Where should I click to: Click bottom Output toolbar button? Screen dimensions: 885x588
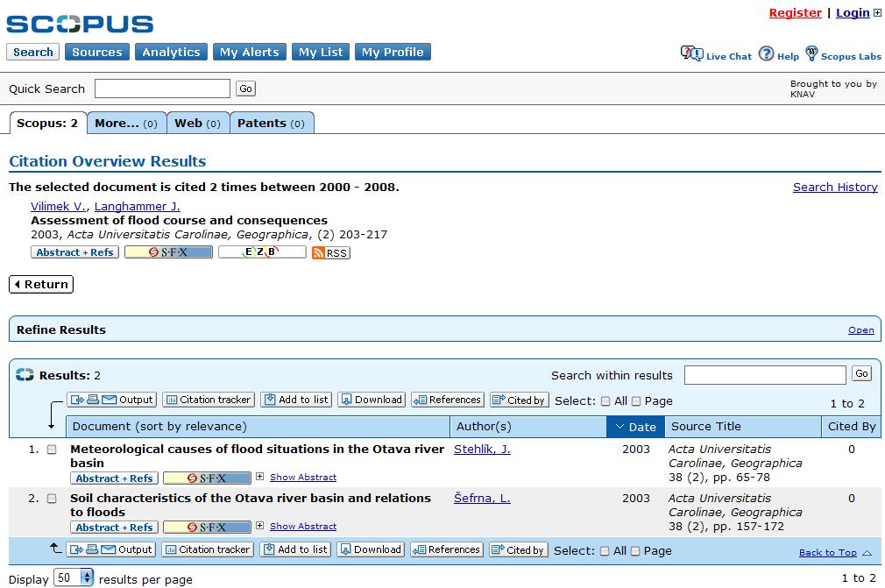tap(111, 549)
